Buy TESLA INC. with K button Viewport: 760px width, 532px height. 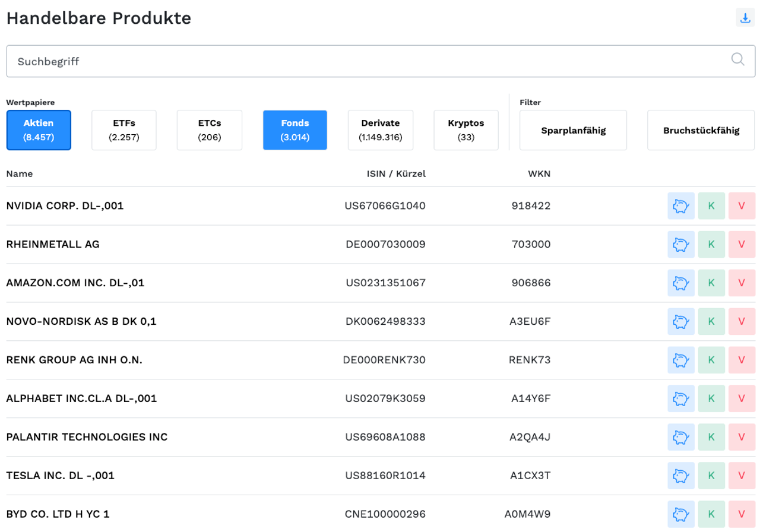tap(711, 476)
